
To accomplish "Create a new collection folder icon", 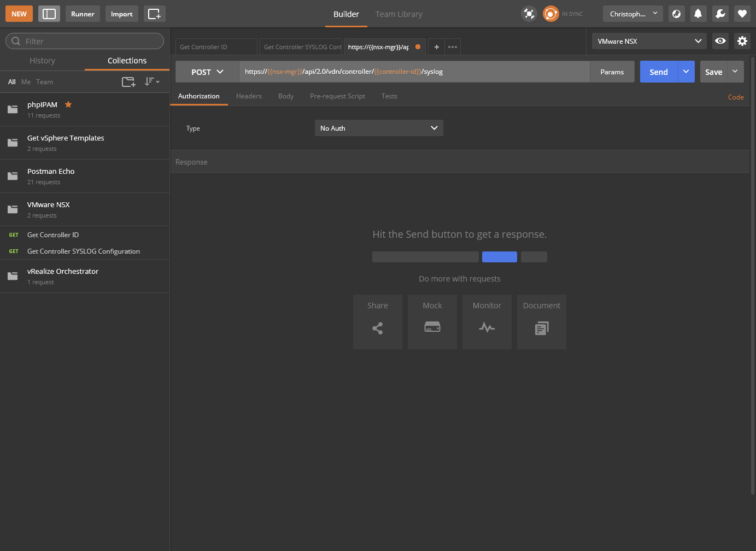I will click(x=128, y=82).
